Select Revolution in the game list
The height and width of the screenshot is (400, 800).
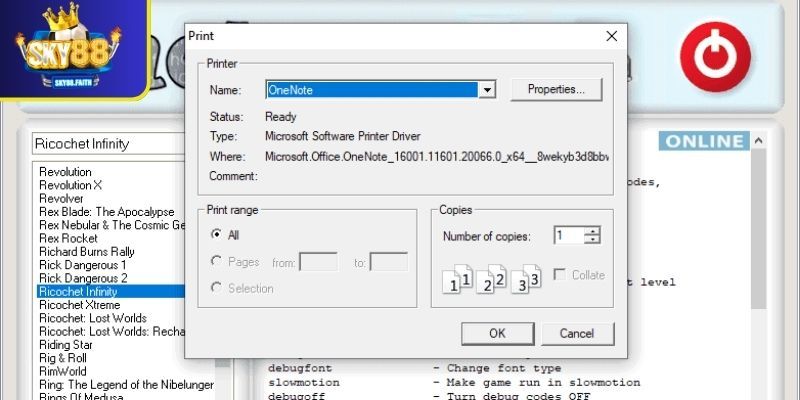pyautogui.click(x=65, y=172)
